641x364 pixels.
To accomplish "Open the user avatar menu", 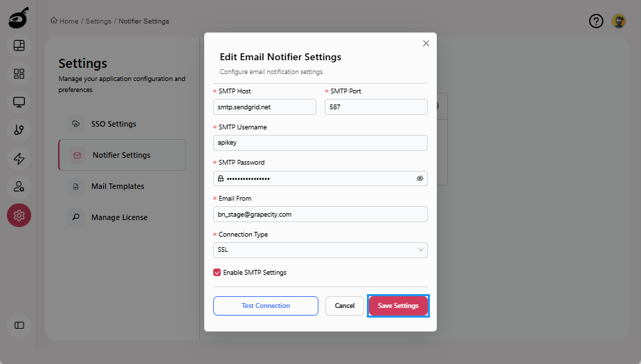I will pos(619,21).
